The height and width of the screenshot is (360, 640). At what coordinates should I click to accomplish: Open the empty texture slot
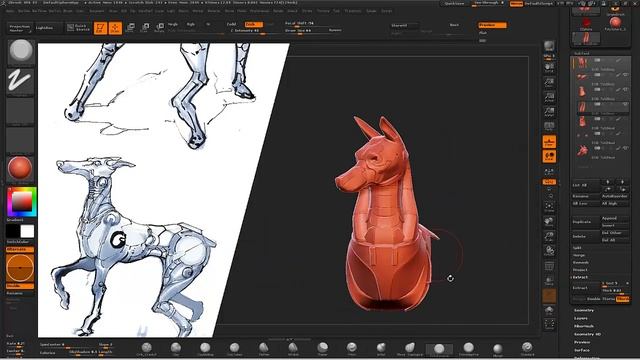click(20, 140)
